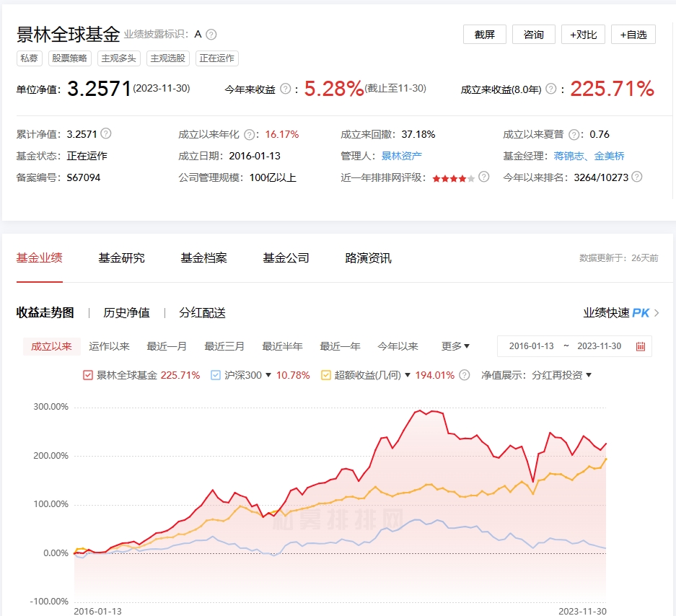Click the 成立来回撤 37.18% value
Image resolution: width=676 pixels, height=616 pixels.
[x=418, y=134]
